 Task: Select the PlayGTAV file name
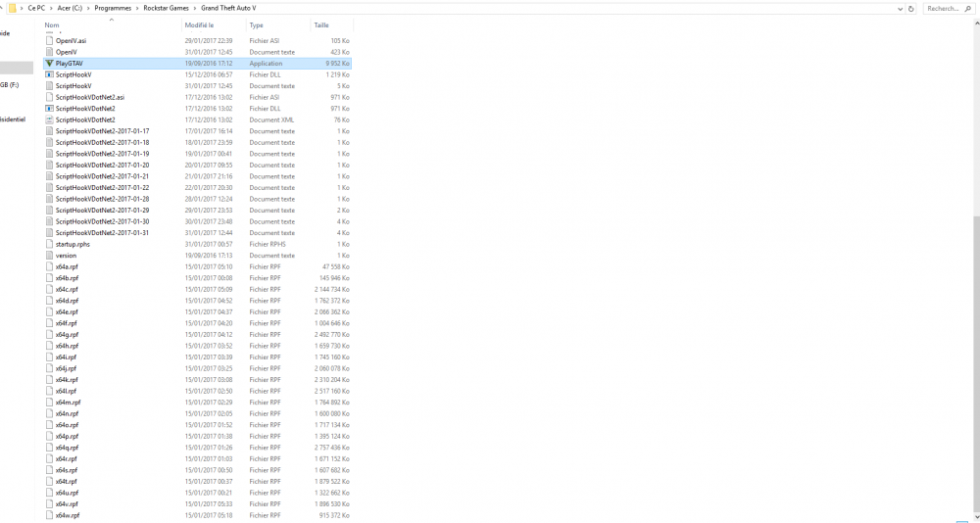pos(69,64)
